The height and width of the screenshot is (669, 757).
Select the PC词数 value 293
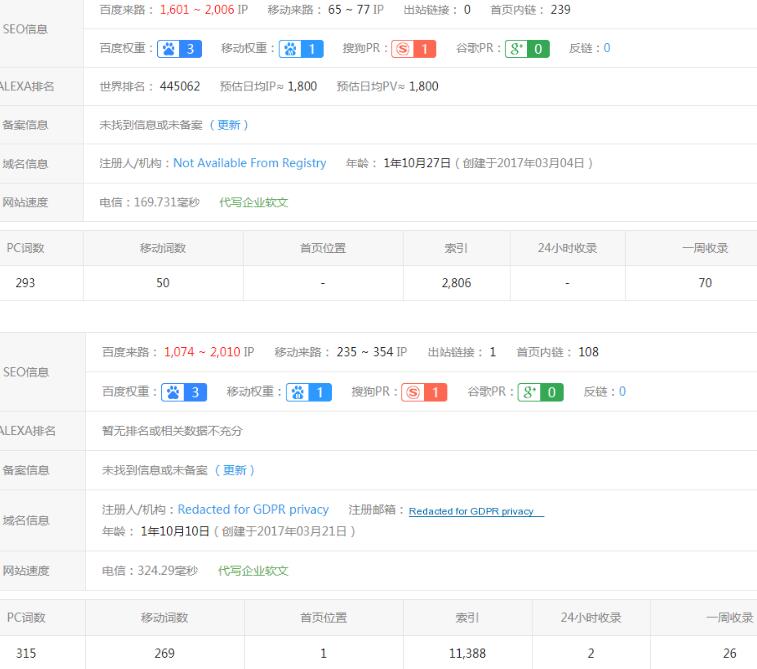[x=25, y=283]
